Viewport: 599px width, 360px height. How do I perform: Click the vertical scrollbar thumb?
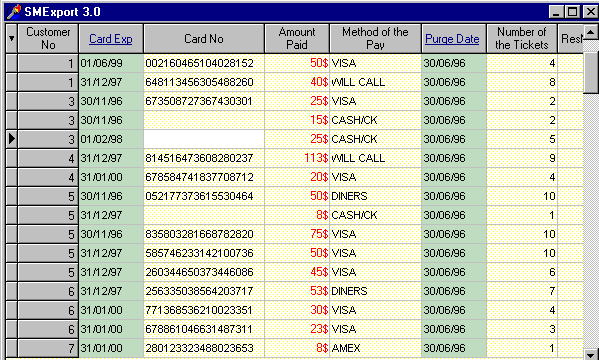click(x=591, y=72)
